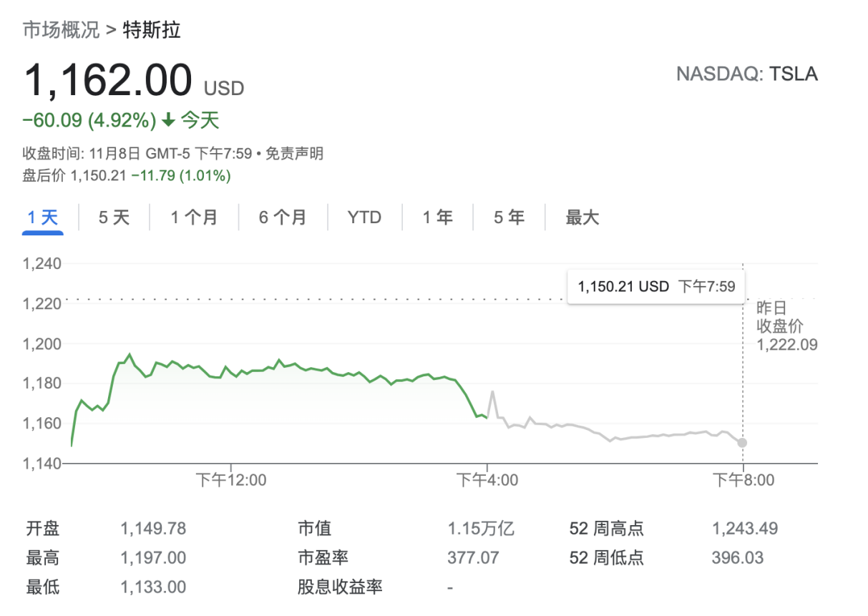Click the 1,150.21 USD chart tooltip
The image size is (868, 616).
pyautogui.click(x=656, y=287)
